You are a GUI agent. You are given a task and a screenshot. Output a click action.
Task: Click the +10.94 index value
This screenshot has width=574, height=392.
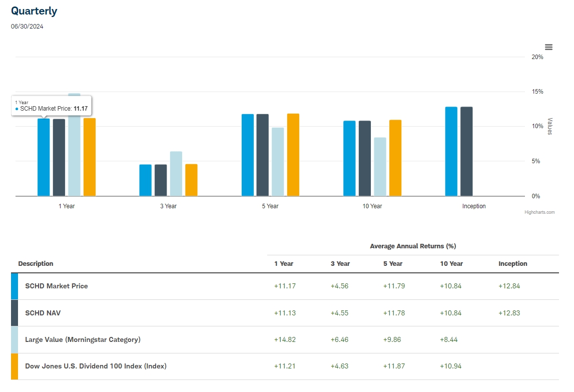pyautogui.click(x=450, y=366)
